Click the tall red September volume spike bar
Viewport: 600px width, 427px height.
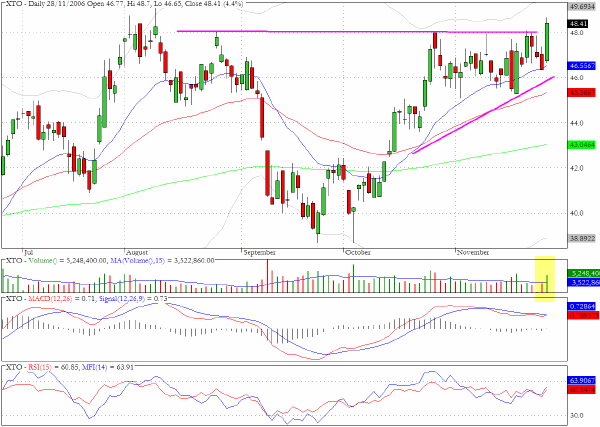click(267, 276)
